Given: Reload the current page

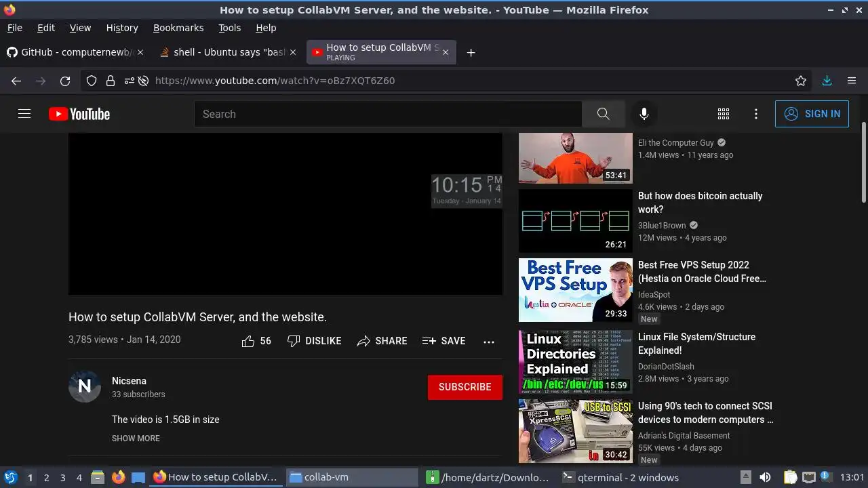Looking at the screenshot, I should click(65, 81).
